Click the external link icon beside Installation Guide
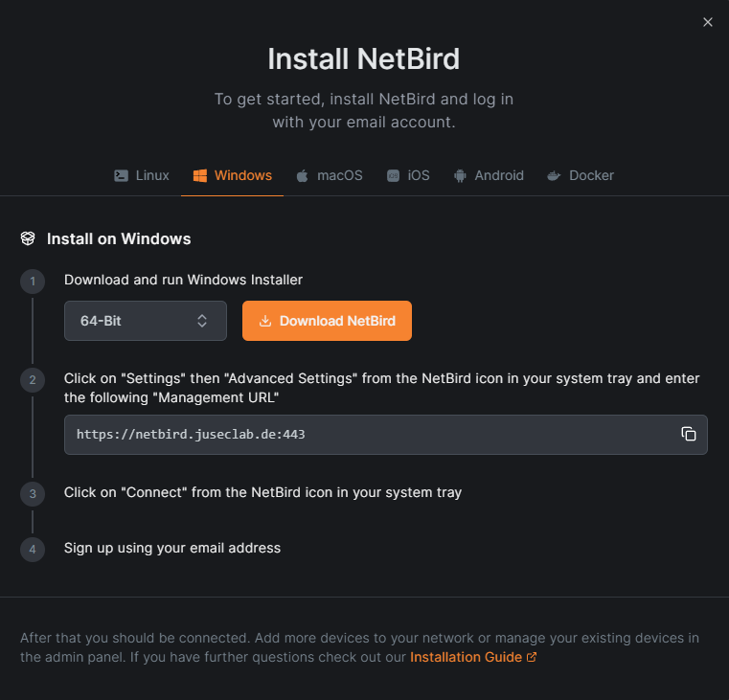 [x=532, y=657]
